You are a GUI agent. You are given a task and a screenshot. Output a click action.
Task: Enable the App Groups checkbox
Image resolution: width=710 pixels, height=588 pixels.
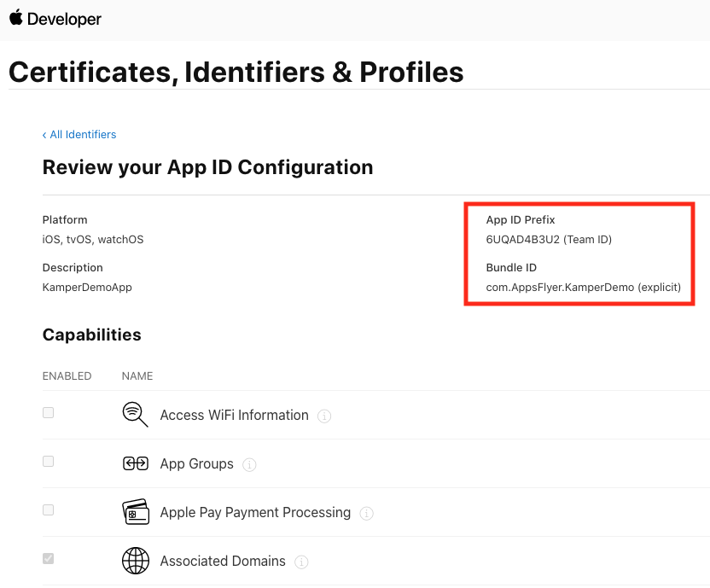click(x=49, y=462)
